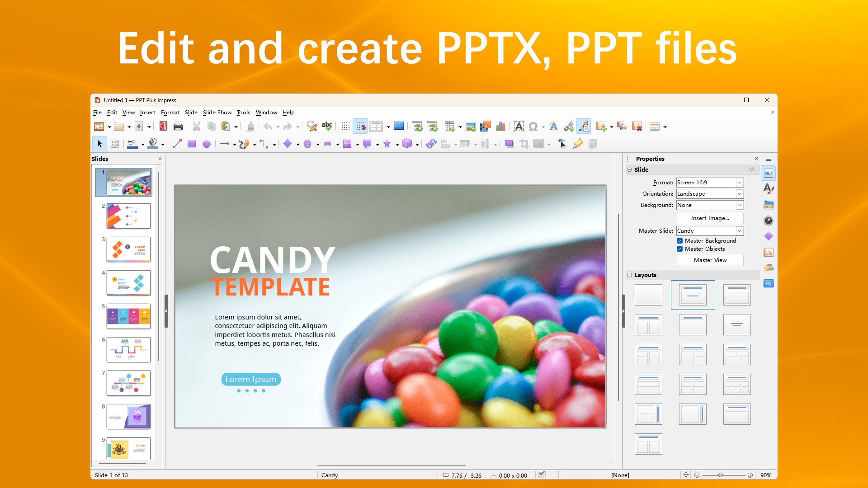Open the Master Slide Candy dropdown
This screenshot has width=868, height=488.
(740, 231)
